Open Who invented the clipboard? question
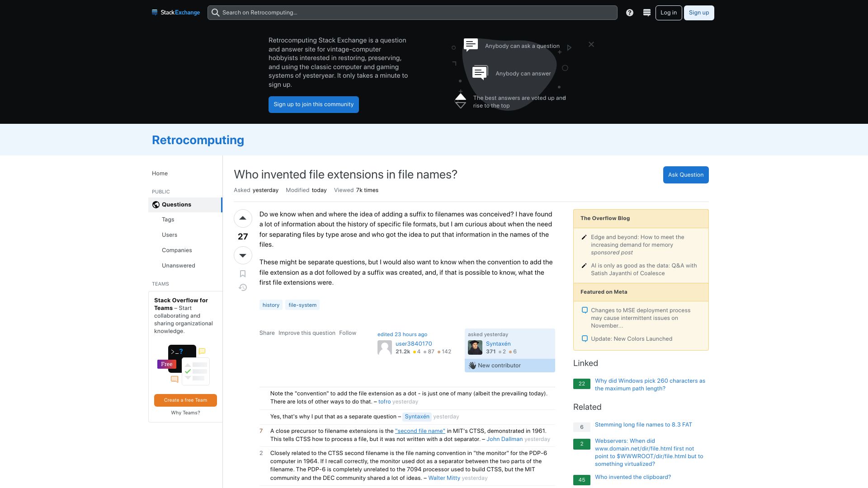This screenshot has width=868, height=488. tap(633, 477)
